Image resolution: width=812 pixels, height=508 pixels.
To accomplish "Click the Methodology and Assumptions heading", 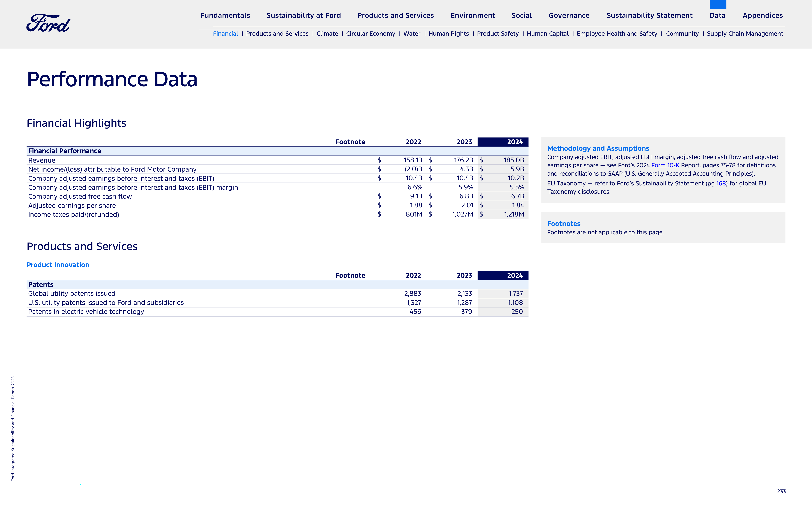I will click(x=598, y=149).
